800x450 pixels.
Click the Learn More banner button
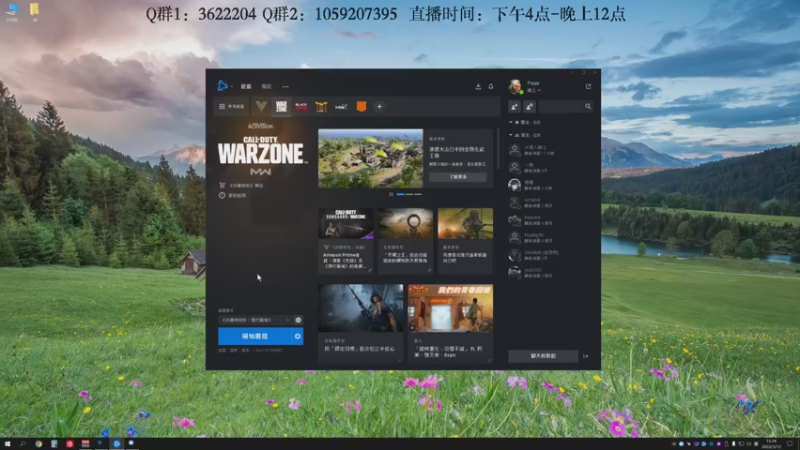tap(458, 177)
